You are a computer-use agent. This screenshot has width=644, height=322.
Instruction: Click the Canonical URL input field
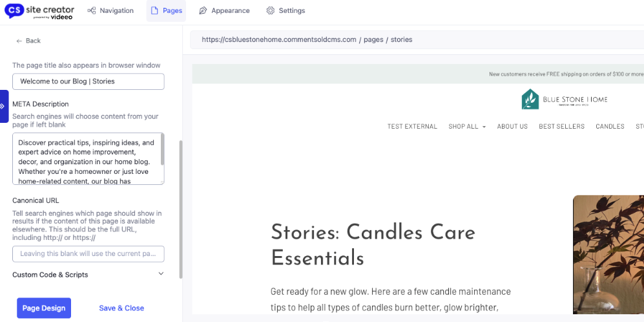click(88, 254)
